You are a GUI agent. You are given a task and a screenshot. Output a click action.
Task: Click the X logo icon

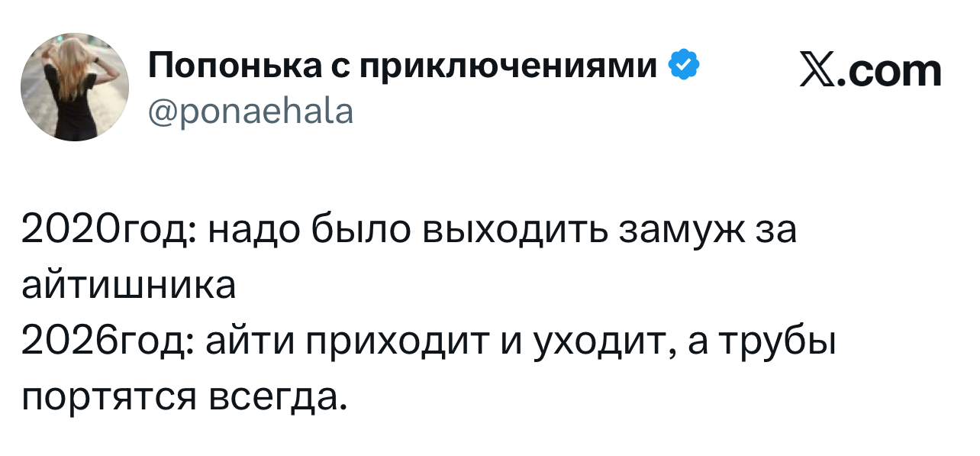pos(814,73)
